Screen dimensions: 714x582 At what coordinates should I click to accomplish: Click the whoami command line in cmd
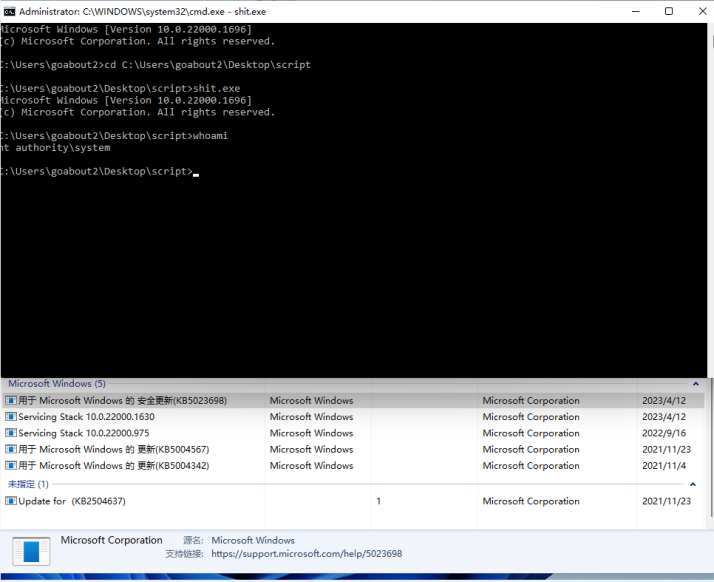coord(114,136)
